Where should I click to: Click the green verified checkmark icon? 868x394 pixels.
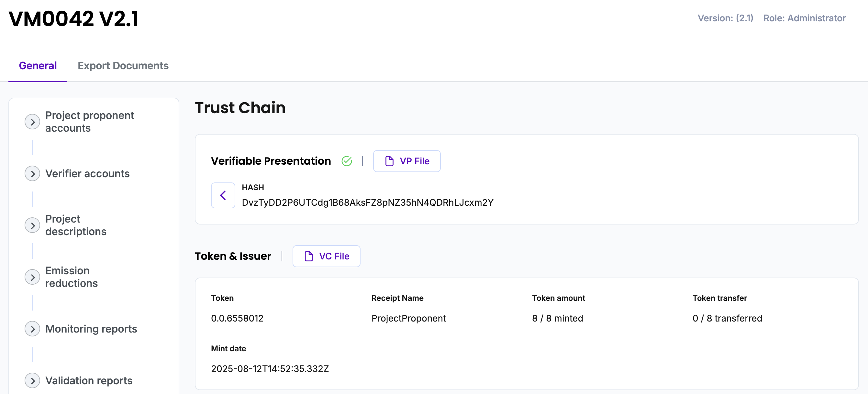pos(346,161)
